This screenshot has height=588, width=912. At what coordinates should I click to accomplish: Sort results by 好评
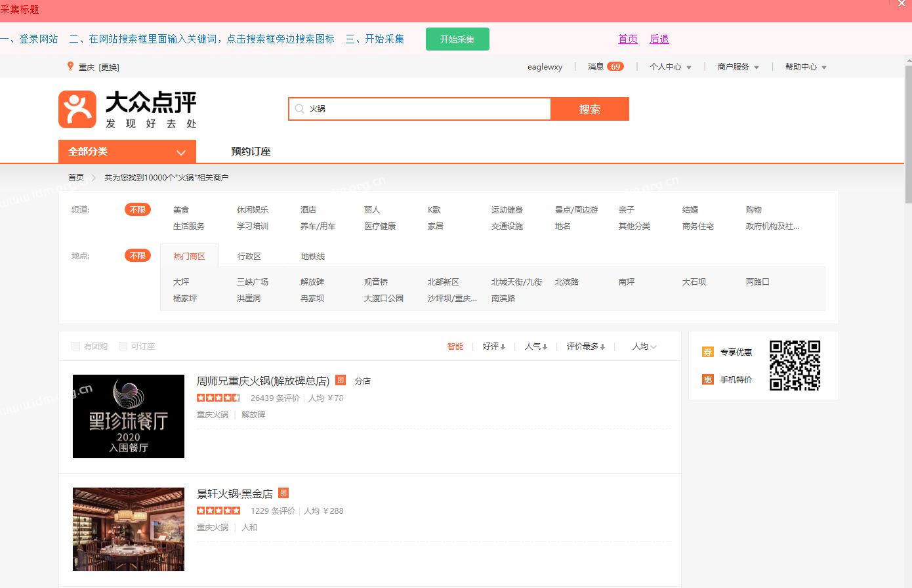[494, 346]
